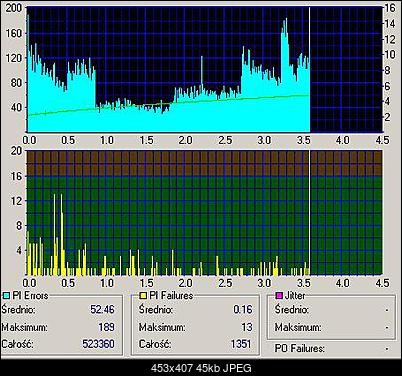This screenshot has width=402, height=376.
Task: Select the PI Failures average value 0.16
Action: click(243, 309)
